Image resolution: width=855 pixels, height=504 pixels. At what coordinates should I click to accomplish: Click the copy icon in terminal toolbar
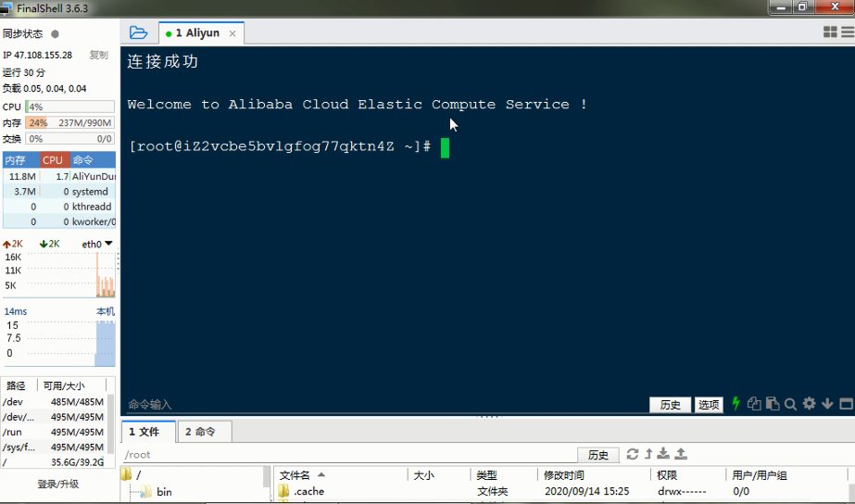754,404
